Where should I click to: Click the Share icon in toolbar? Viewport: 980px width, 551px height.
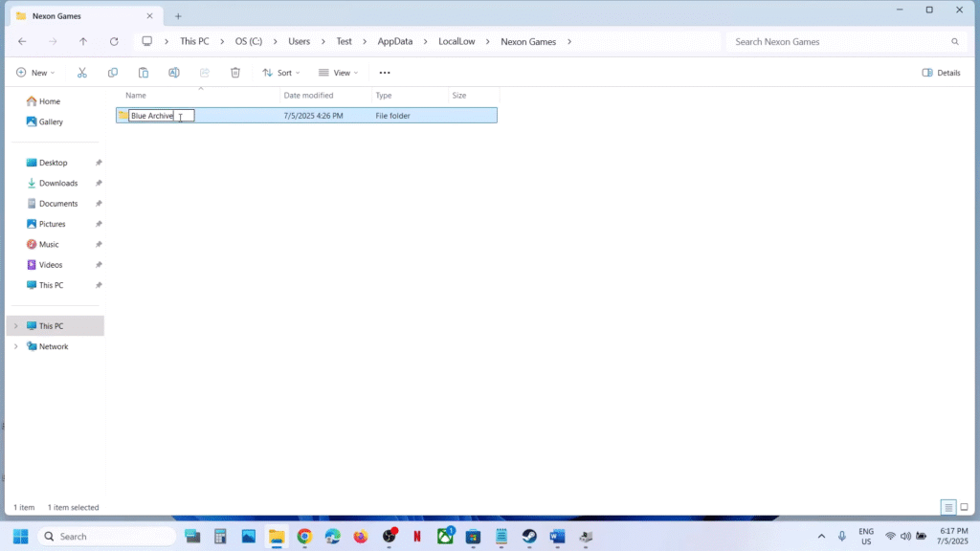205,73
